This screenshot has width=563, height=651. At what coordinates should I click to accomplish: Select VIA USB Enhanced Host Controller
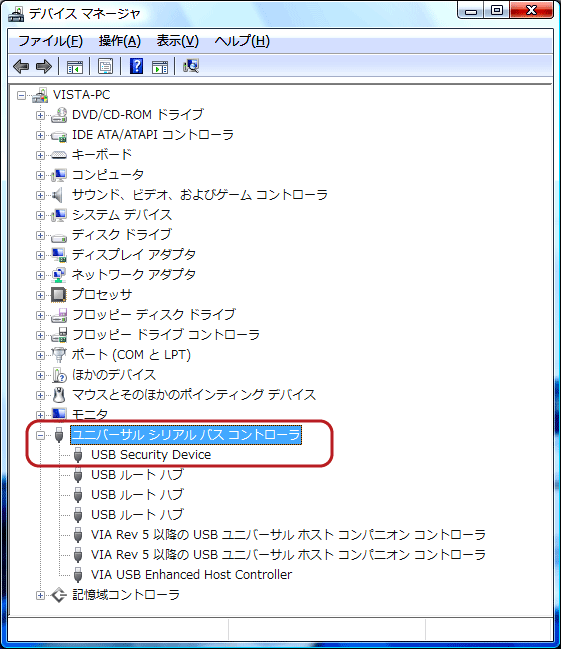point(191,575)
